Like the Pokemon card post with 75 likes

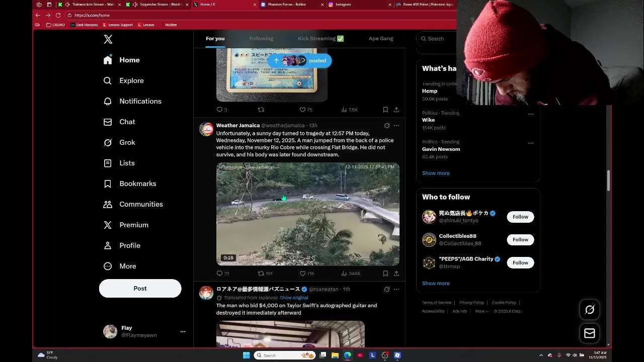click(306, 110)
